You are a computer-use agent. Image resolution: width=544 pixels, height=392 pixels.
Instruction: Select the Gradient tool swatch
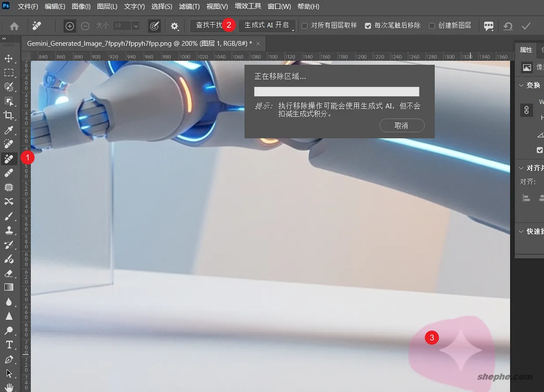coord(9,287)
